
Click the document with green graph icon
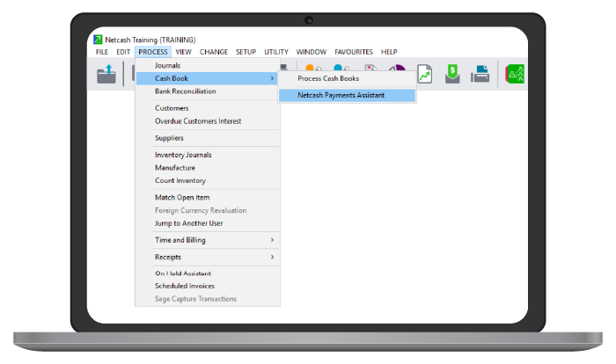point(425,74)
